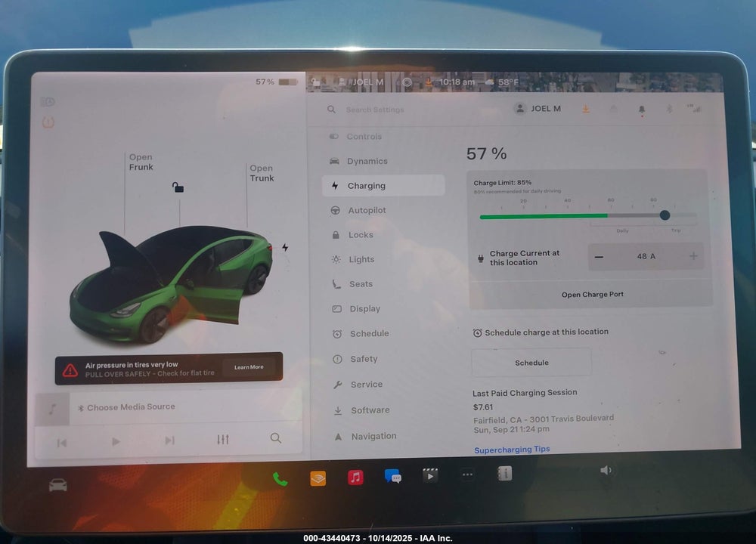Tap the media search magnifier icon
756x544 pixels.
pos(276,438)
